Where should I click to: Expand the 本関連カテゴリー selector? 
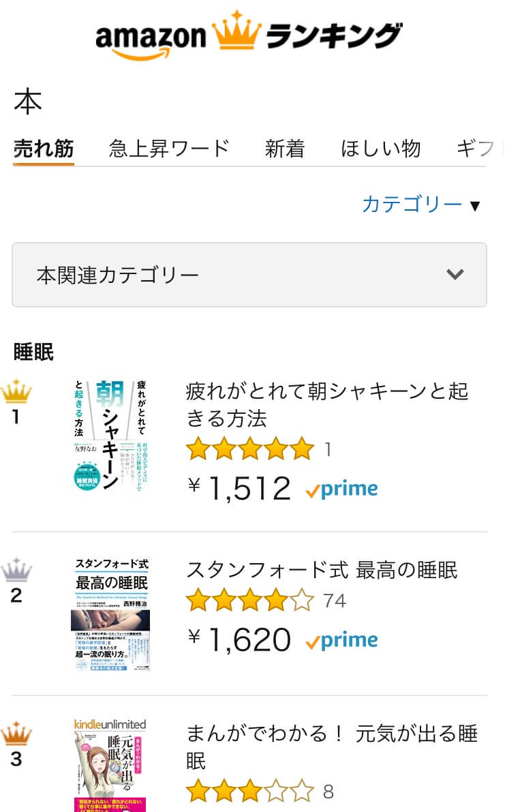(x=249, y=275)
